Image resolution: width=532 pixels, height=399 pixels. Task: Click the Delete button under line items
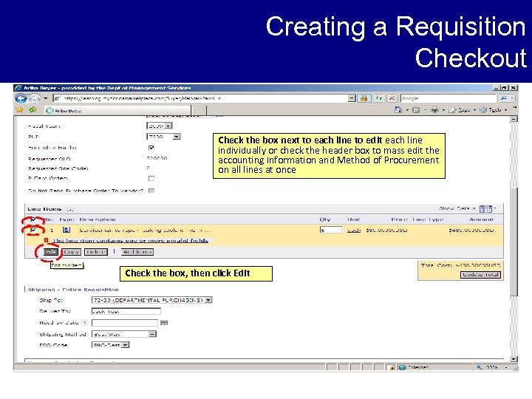click(x=96, y=252)
